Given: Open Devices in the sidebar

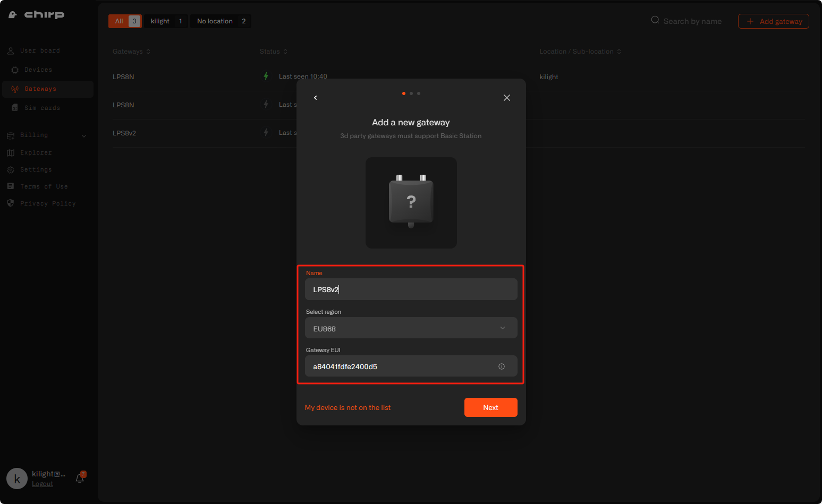Looking at the screenshot, I should [38, 70].
